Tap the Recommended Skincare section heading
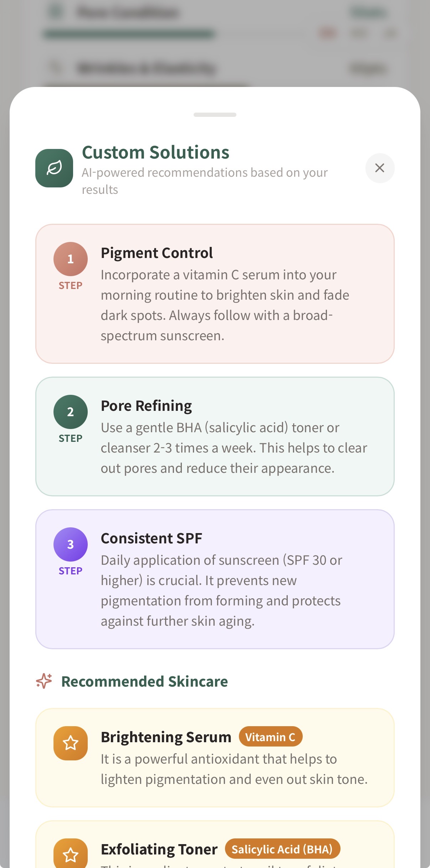The height and width of the screenshot is (868, 430). [144, 681]
